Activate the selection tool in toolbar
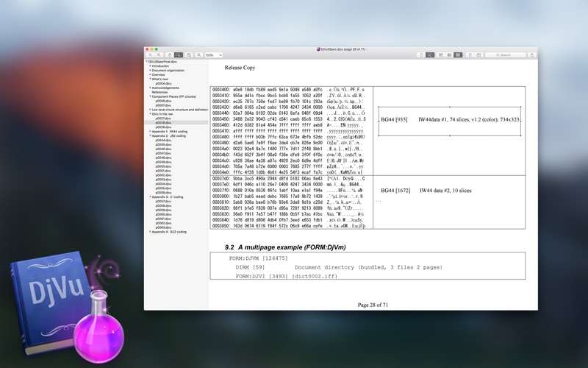The image size is (588, 368). coord(179,55)
